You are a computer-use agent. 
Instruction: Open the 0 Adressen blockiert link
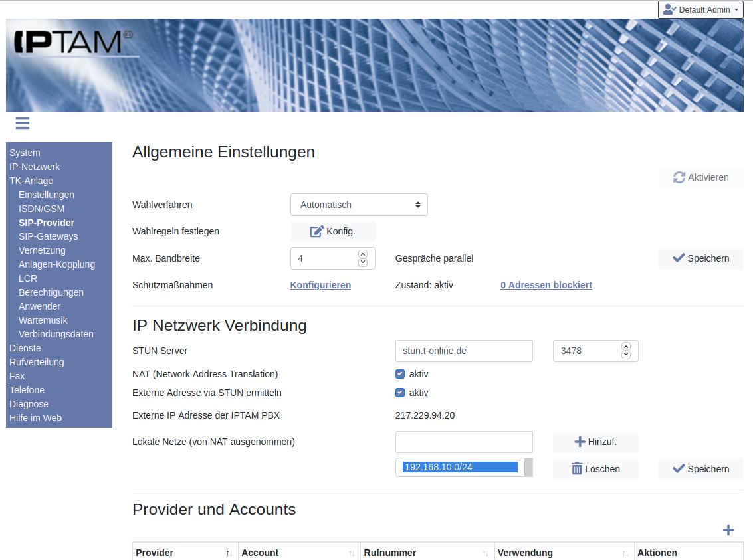[x=546, y=285]
